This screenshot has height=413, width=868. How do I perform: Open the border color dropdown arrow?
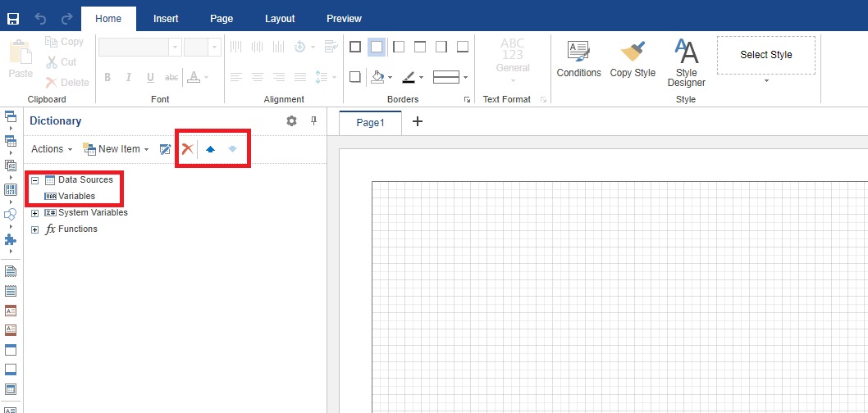coord(421,77)
